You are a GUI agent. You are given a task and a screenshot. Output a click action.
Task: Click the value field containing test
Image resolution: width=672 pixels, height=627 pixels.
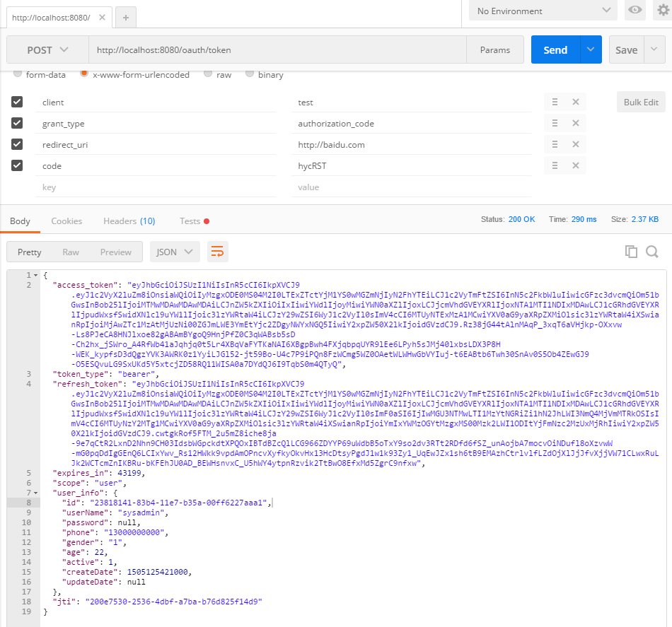pos(412,102)
